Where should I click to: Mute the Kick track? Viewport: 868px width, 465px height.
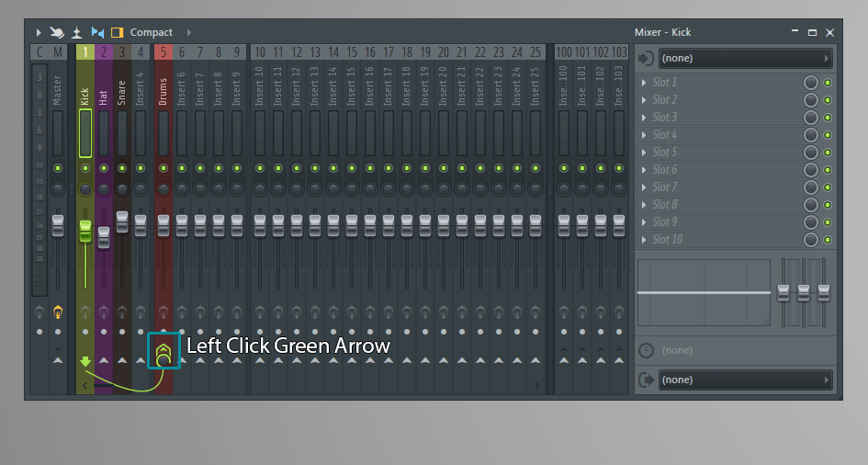pos(85,168)
